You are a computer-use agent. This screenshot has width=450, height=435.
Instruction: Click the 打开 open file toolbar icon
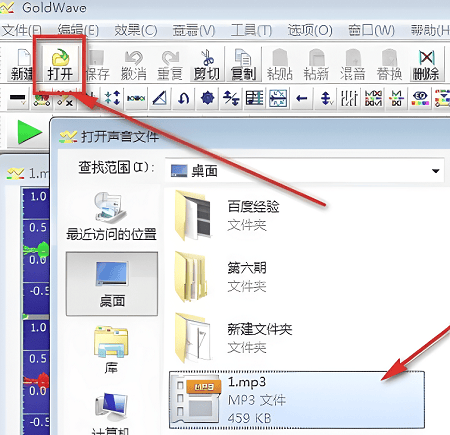pos(60,65)
